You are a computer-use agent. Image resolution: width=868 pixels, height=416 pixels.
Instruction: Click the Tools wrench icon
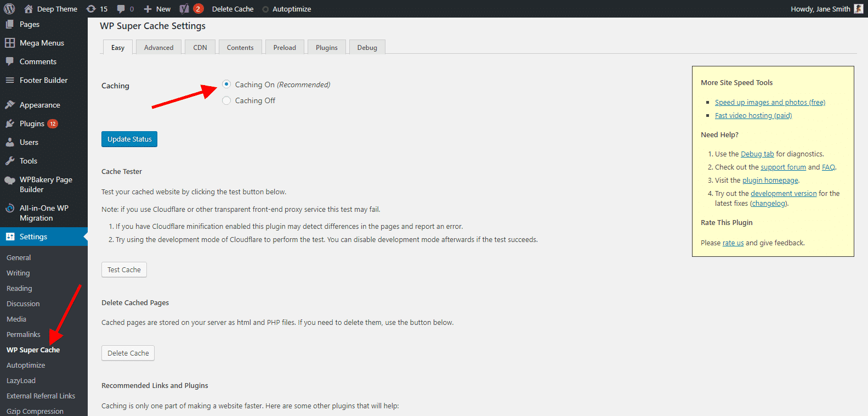(x=10, y=161)
